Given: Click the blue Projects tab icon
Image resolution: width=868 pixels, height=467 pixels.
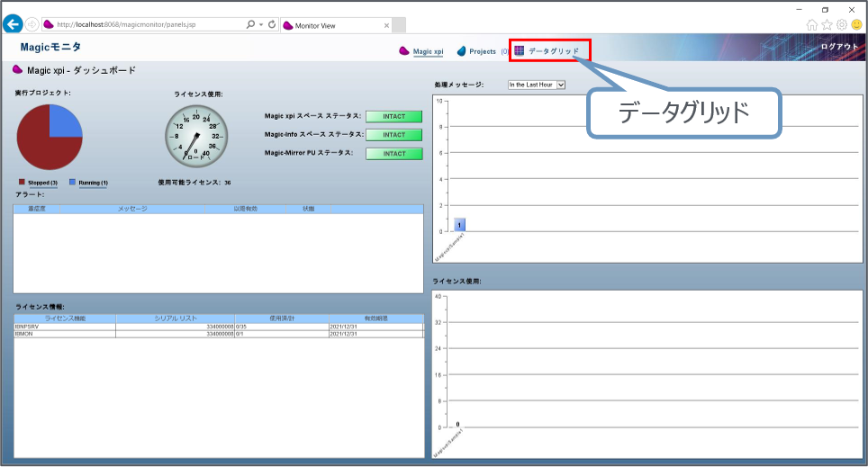Looking at the screenshot, I should pyautogui.click(x=462, y=51).
